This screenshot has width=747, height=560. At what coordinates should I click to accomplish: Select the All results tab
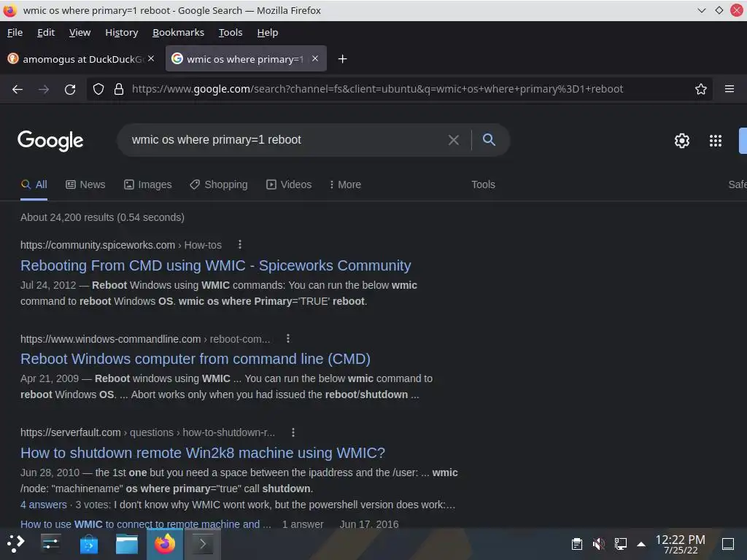click(x=34, y=184)
